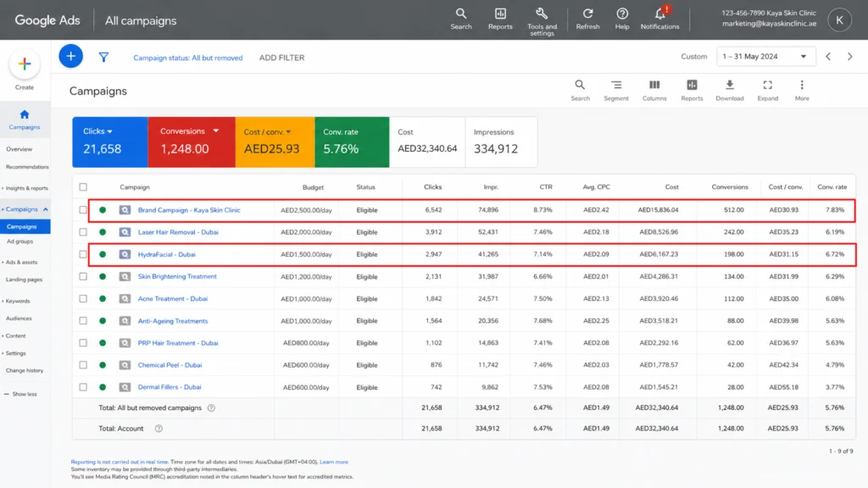The width and height of the screenshot is (868, 488).
Task: Sort by Clicks column header
Action: tap(432, 187)
